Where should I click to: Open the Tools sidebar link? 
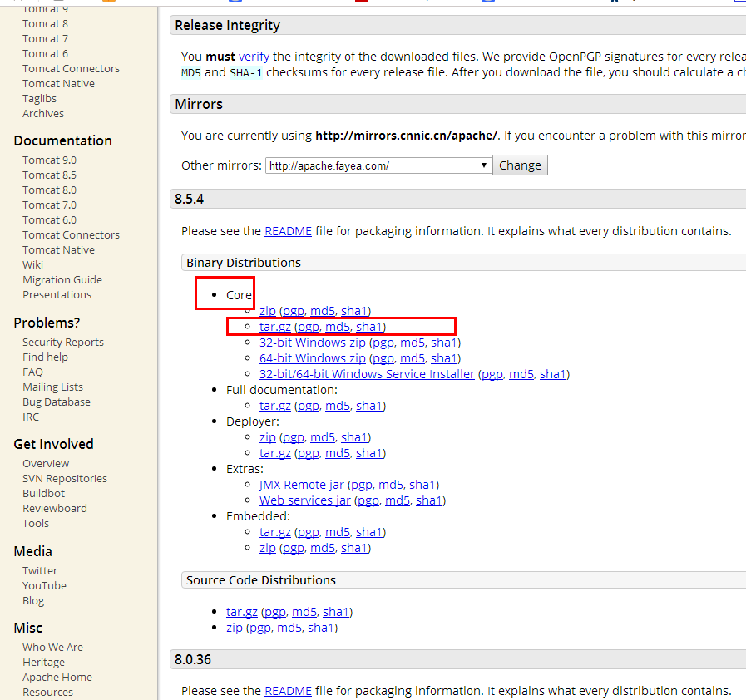pyautogui.click(x=36, y=524)
